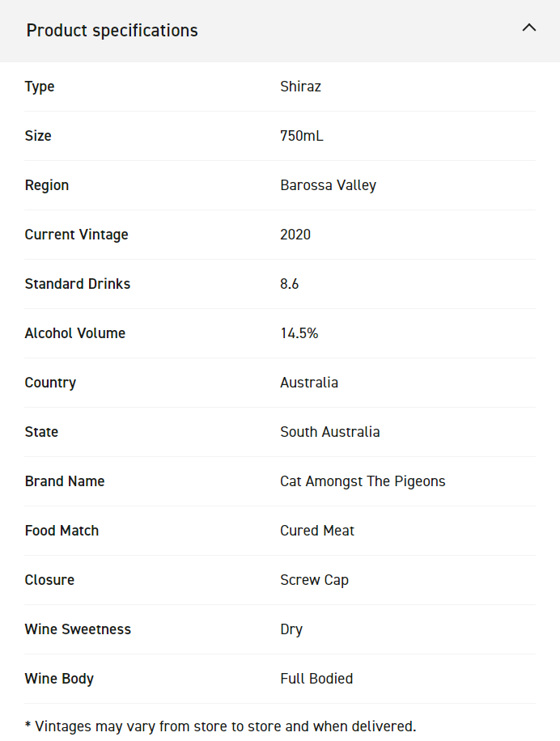
Task: Click the Cat Amongst The Pigeons brand
Action: click(x=363, y=481)
